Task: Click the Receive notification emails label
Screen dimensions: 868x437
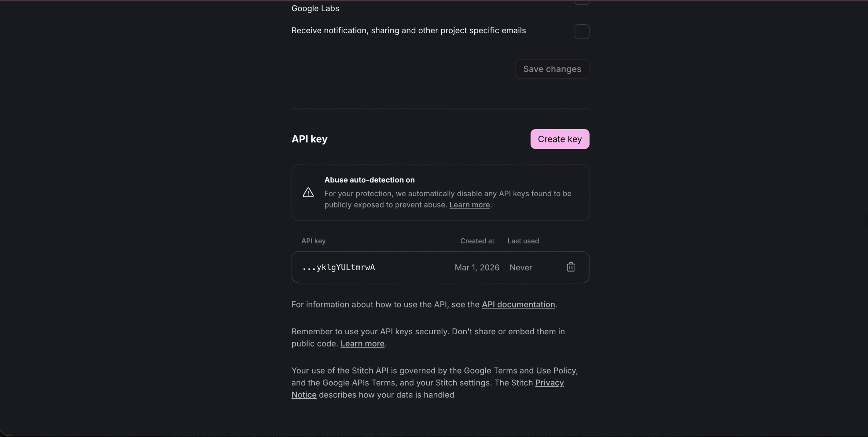Action: pos(408,31)
